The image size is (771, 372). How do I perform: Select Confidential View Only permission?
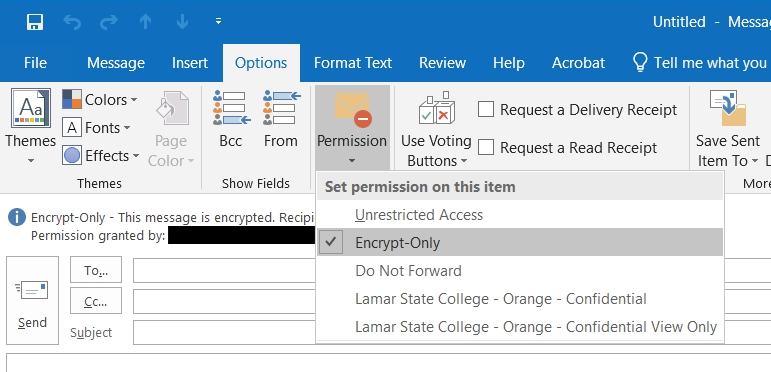point(520,327)
